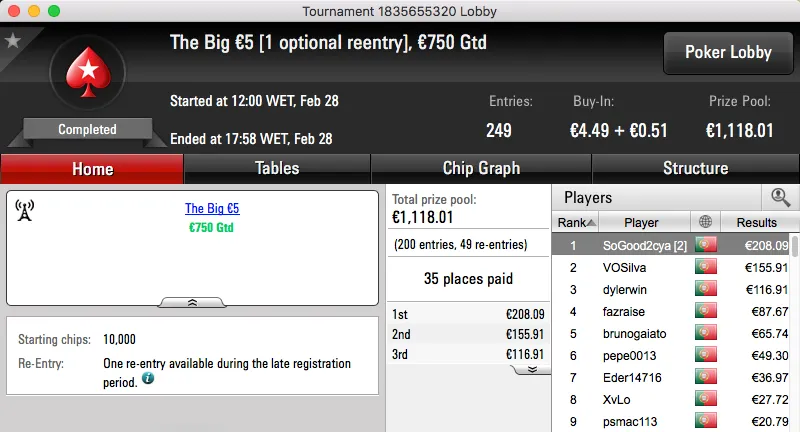The image size is (800, 432).
Task: Click Portugal flag beside SoGood2cya
Action: (x=707, y=245)
